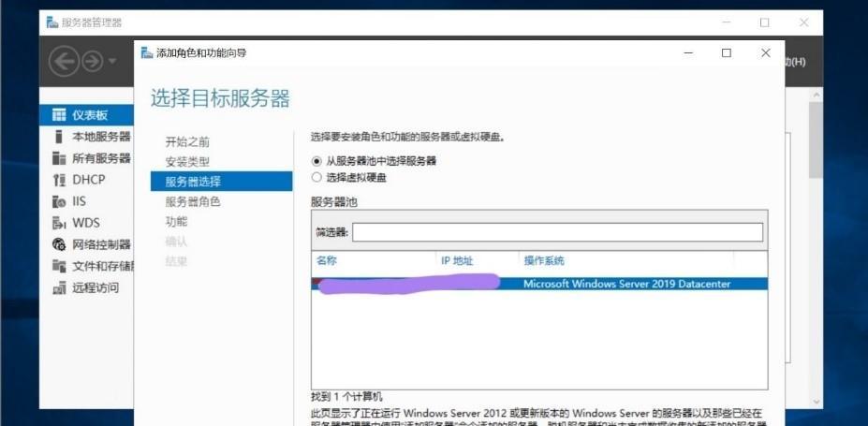Close the 服务器管理器 window
The image size is (868, 426).
tap(803, 22)
